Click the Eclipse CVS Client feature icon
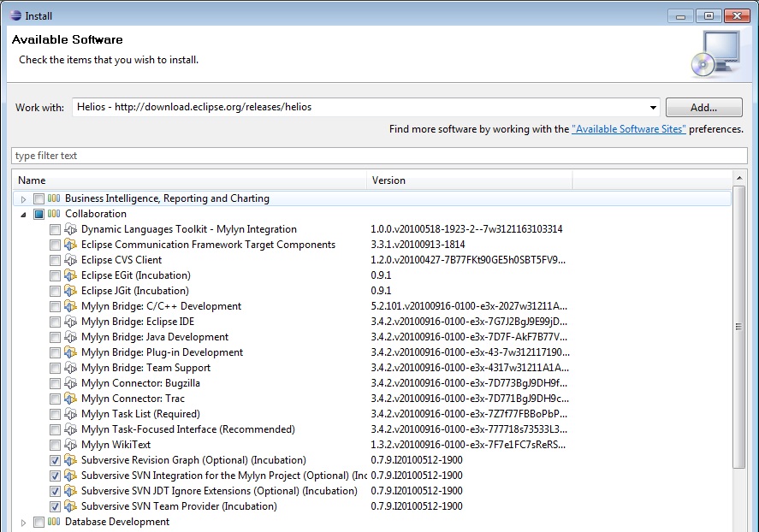 click(70, 260)
